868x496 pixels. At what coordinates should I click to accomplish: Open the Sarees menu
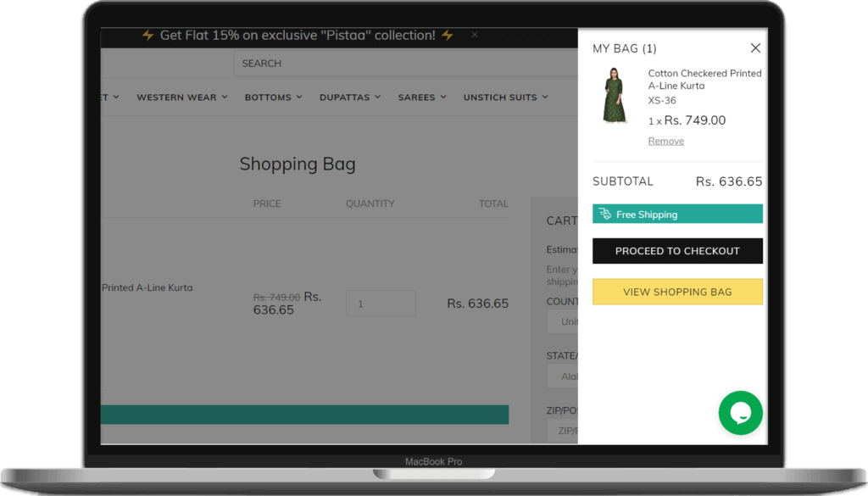pyautogui.click(x=421, y=98)
